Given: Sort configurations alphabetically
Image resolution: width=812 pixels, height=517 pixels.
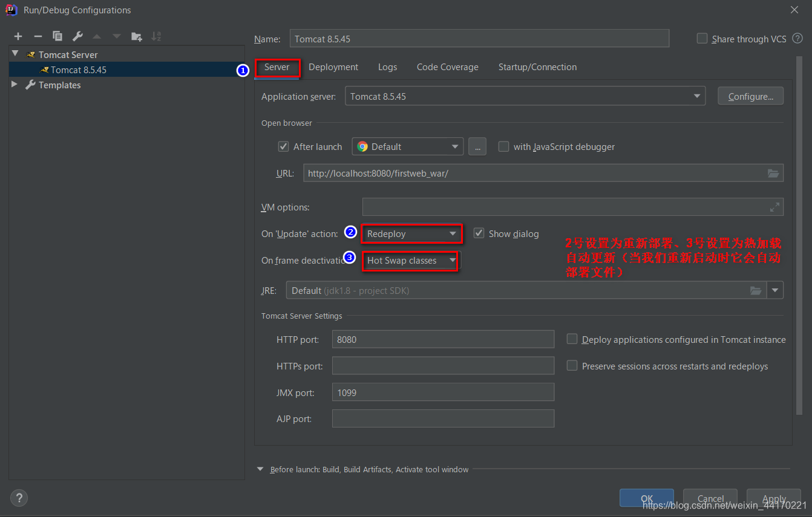Looking at the screenshot, I should 156,36.
